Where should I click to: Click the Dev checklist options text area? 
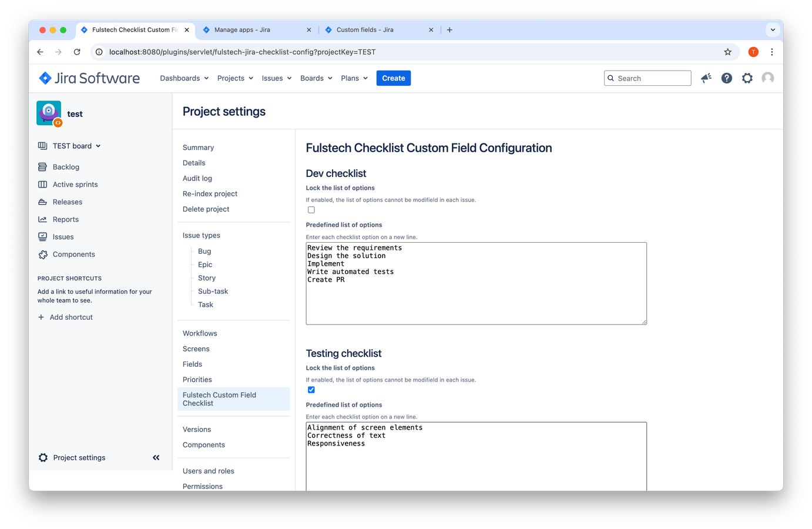(x=477, y=283)
